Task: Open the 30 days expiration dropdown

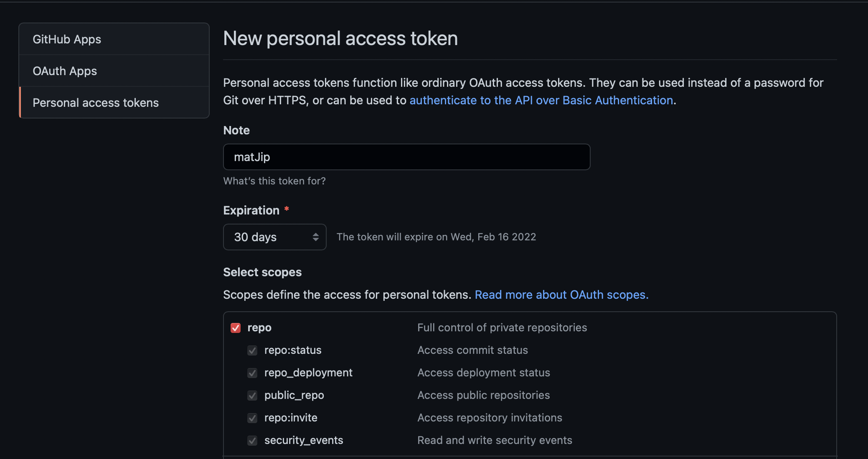Action: click(x=275, y=237)
